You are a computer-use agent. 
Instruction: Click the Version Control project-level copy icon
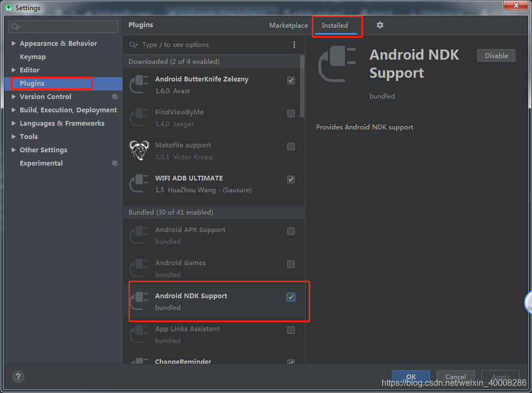(x=115, y=97)
